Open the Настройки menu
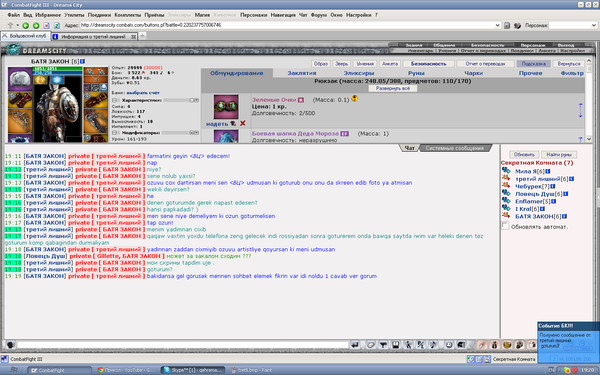The image size is (600, 375). point(359,15)
